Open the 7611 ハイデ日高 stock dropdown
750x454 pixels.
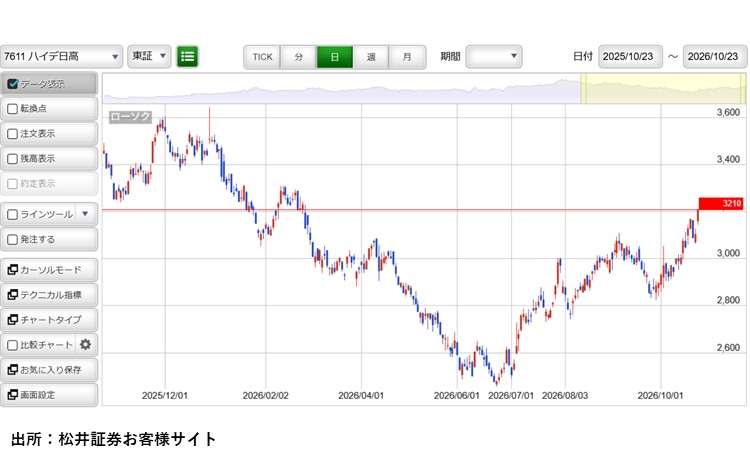click(x=61, y=57)
